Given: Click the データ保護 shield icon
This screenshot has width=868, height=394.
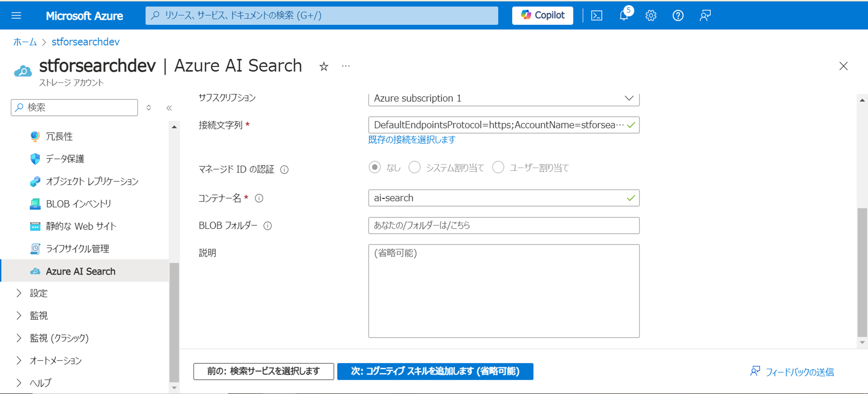Looking at the screenshot, I should (35, 159).
